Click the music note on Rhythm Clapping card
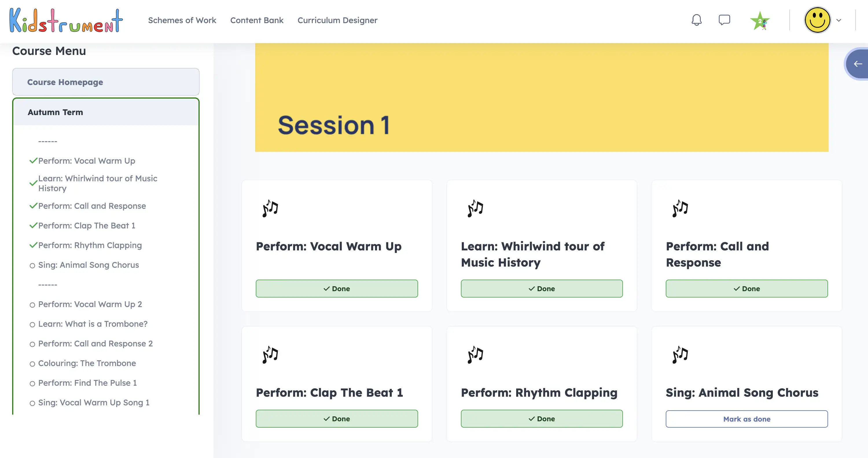The image size is (868, 458). click(475, 354)
